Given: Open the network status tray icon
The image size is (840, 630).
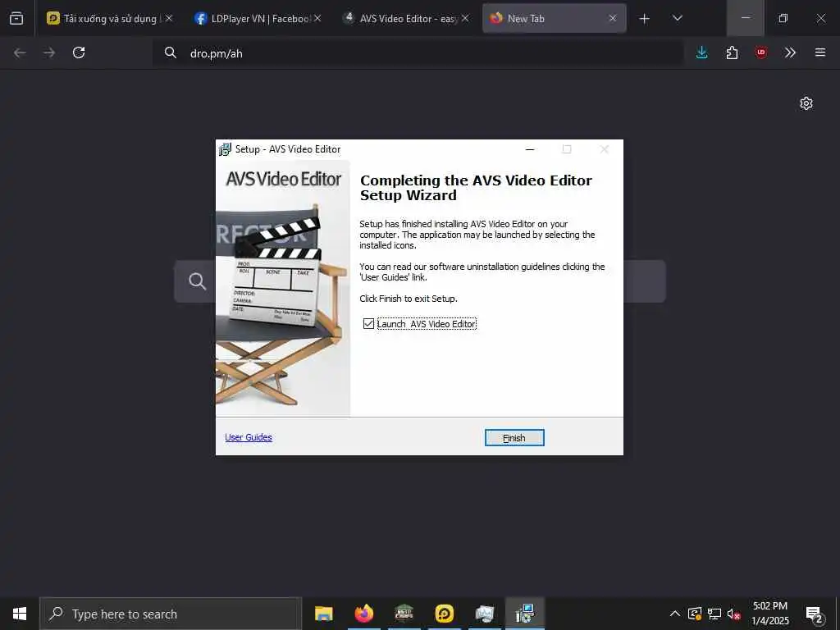Looking at the screenshot, I should [x=714, y=614].
